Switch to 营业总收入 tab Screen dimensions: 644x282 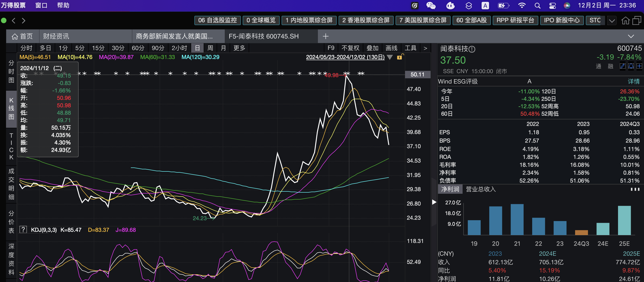(x=480, y=189)
